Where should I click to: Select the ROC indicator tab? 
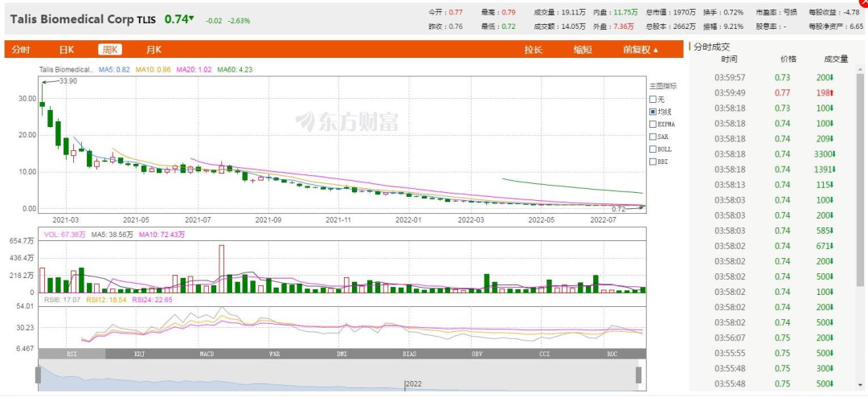[612, 354]
